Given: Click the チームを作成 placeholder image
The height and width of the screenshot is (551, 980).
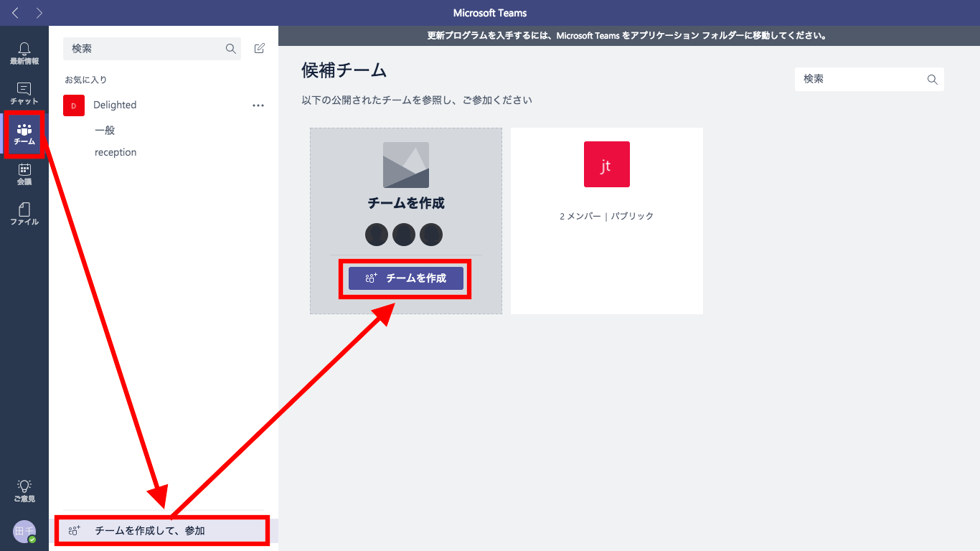Looking at the screenshot, I should 406,164.
